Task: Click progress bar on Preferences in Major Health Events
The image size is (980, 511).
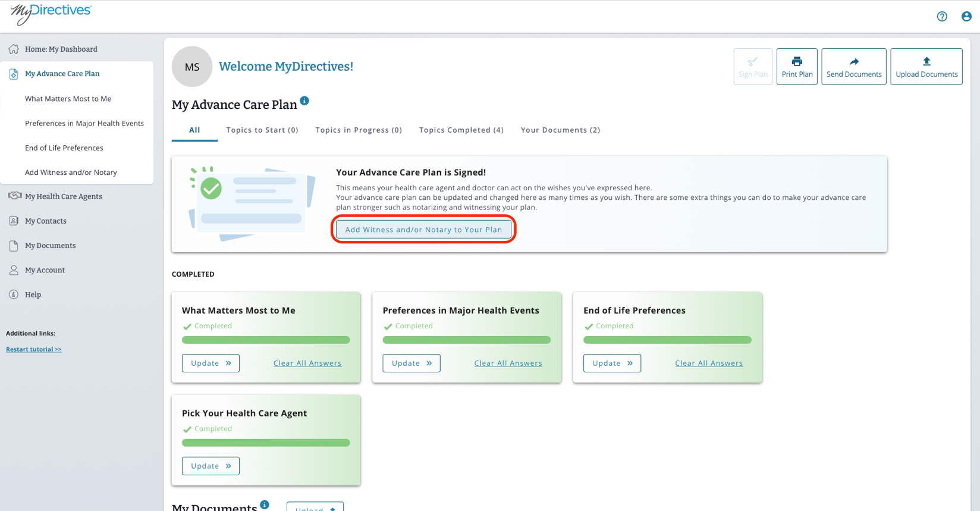Action: 467,340
